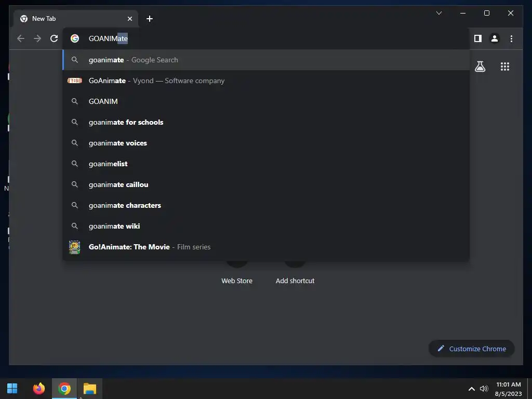Open the Chrome Labs flask icon

tap(480, 66)
